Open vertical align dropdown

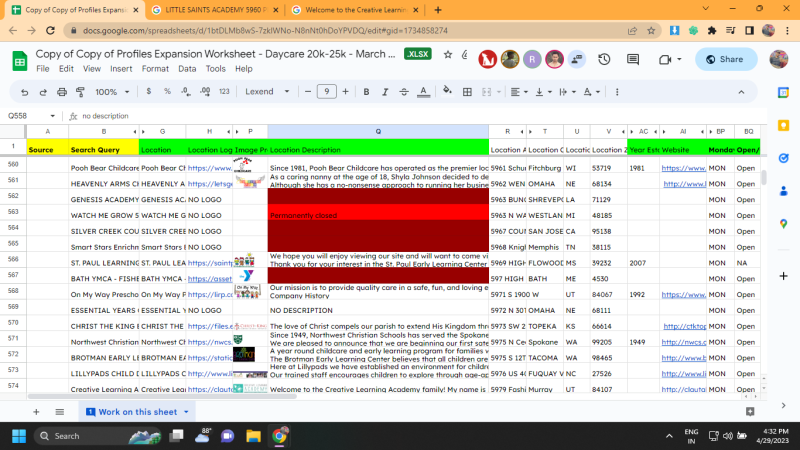(543, 92)
